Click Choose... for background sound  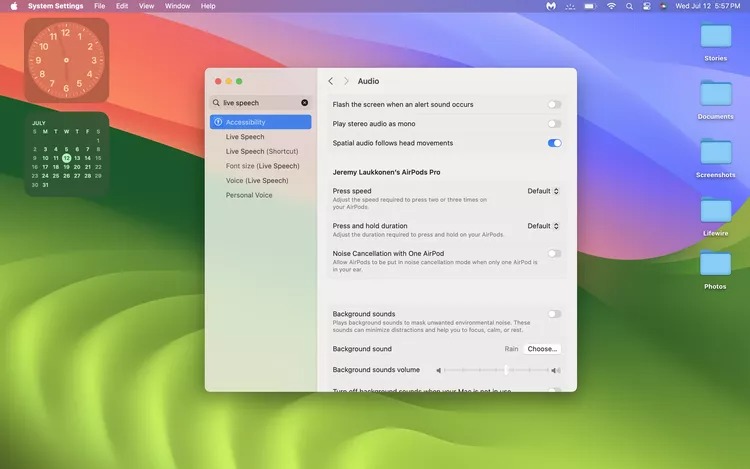click(542, 349)
